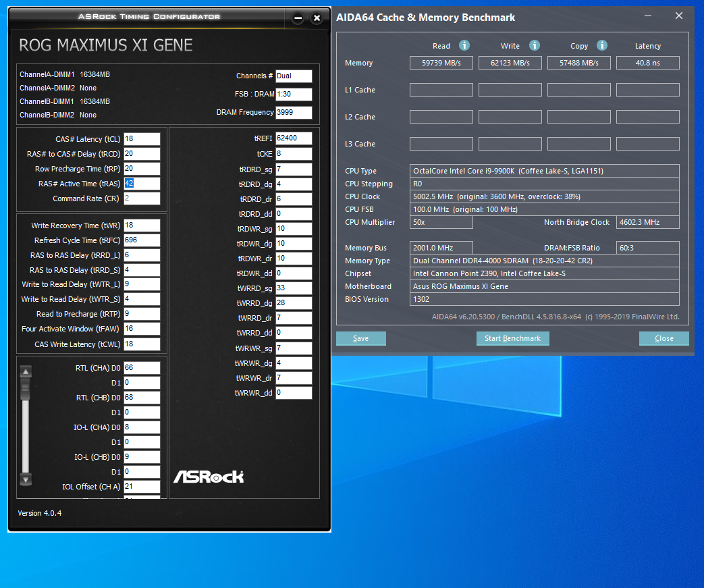Select the DRAM Frequency field
This screenshot has width=704, height=588.
(x=294, y=112)
